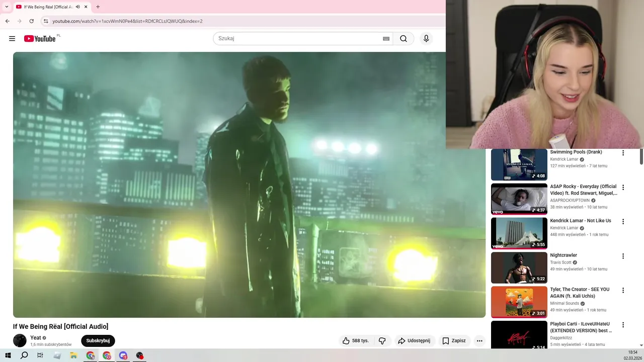Mute tab via speaker icon on tab
Screen dimensions: 644x362
coord(78,7)
